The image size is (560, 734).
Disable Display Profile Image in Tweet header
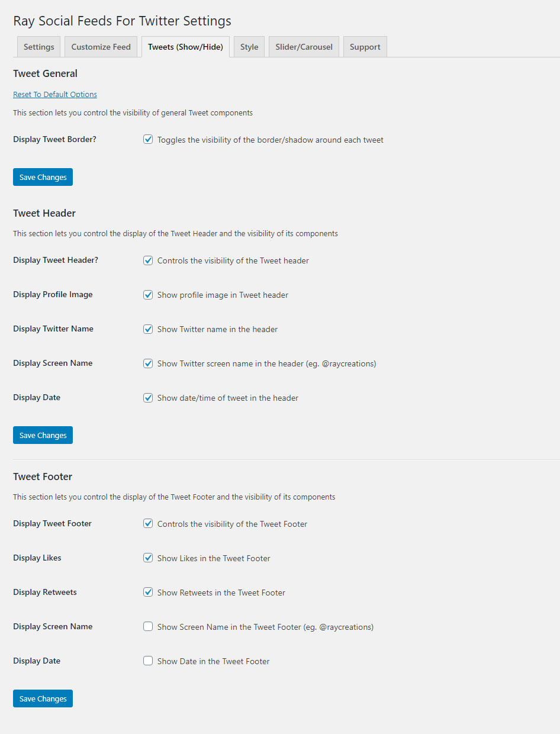click(148, 294)
